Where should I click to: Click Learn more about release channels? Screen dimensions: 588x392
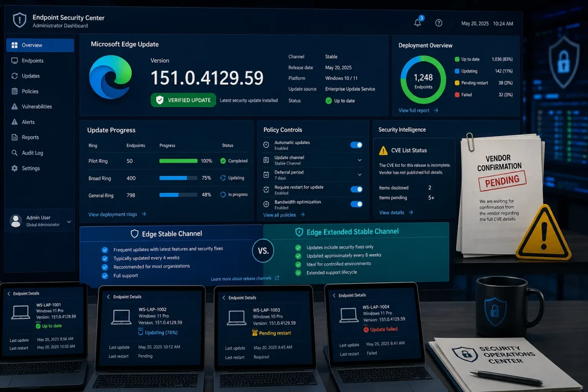(x=245, y=278)
